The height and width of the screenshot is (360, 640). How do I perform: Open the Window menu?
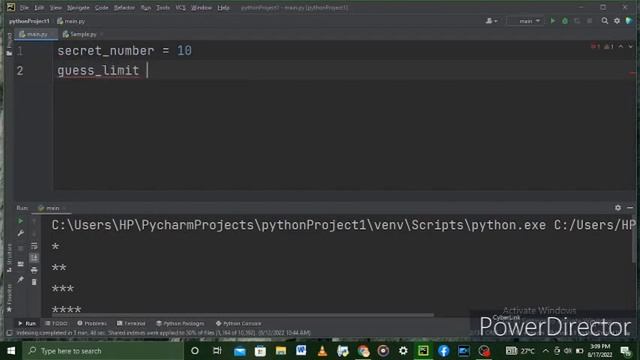coord(201,8)
